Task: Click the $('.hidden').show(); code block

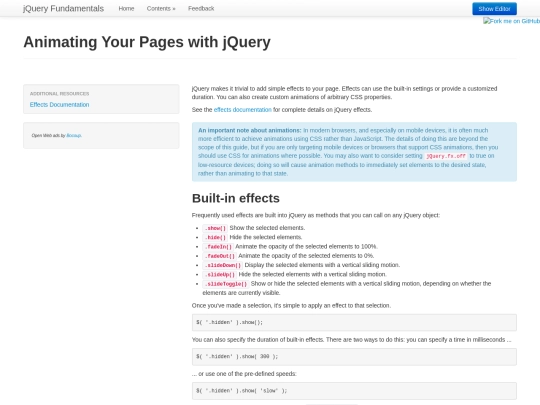Action: [x=354, y=322]
